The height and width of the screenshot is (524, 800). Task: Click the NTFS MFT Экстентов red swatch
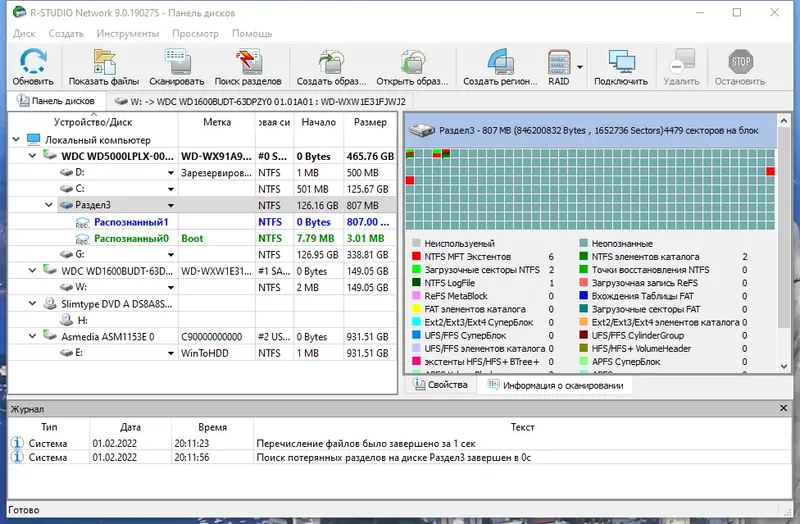pos(416,257)
